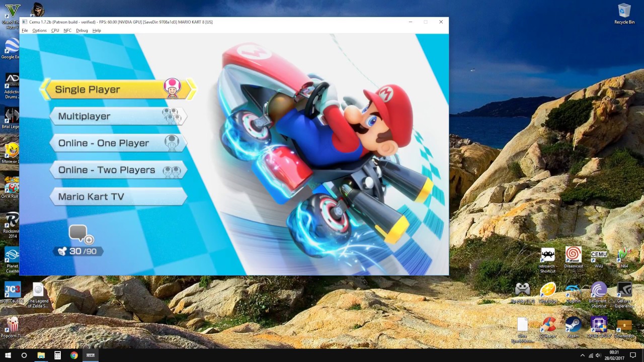Select the Downloads briefcase shortcut
This screenshot has height=362, width=644.
(x=624, y=327)
